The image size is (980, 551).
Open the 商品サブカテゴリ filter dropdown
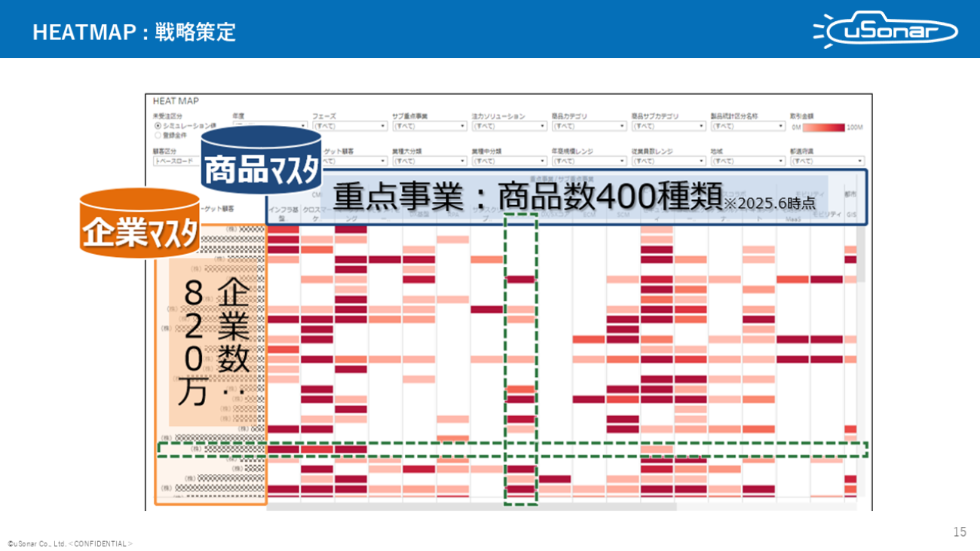(668, 127)
